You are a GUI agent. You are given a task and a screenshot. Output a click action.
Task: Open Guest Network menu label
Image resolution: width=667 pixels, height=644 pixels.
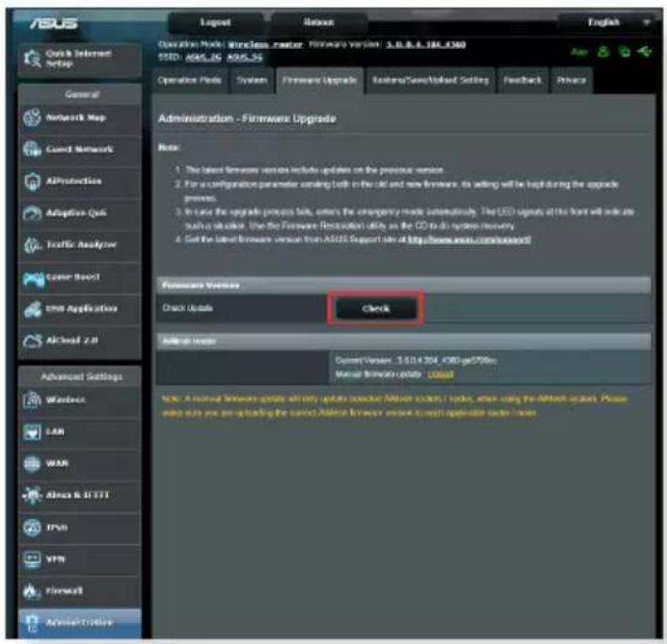click(80, 149)
